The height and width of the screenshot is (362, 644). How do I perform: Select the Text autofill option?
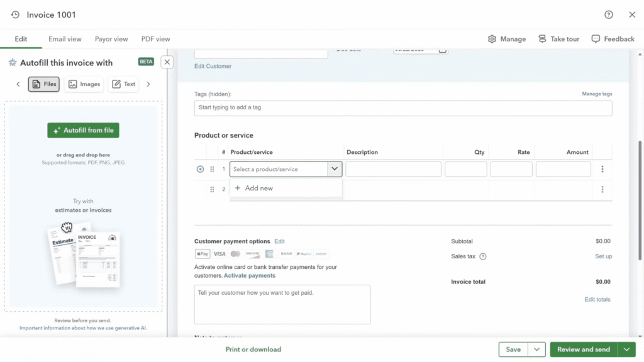[123, 84]
